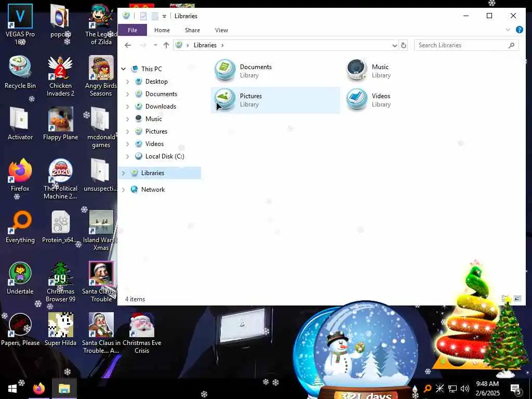
Task: Open volume control in system tray
Action: tap(465, 389)
